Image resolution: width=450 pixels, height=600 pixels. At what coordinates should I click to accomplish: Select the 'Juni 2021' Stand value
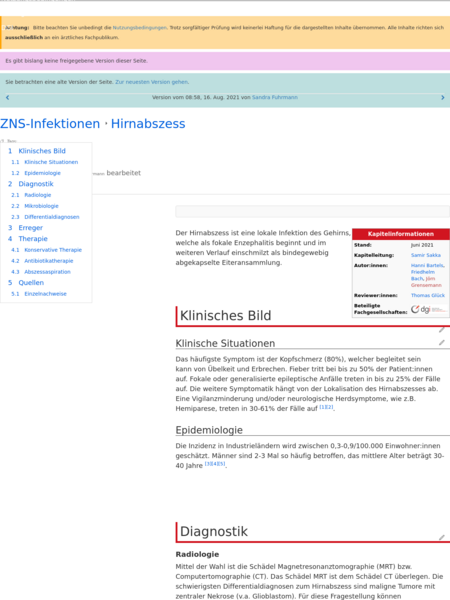(x=422, y=245)
